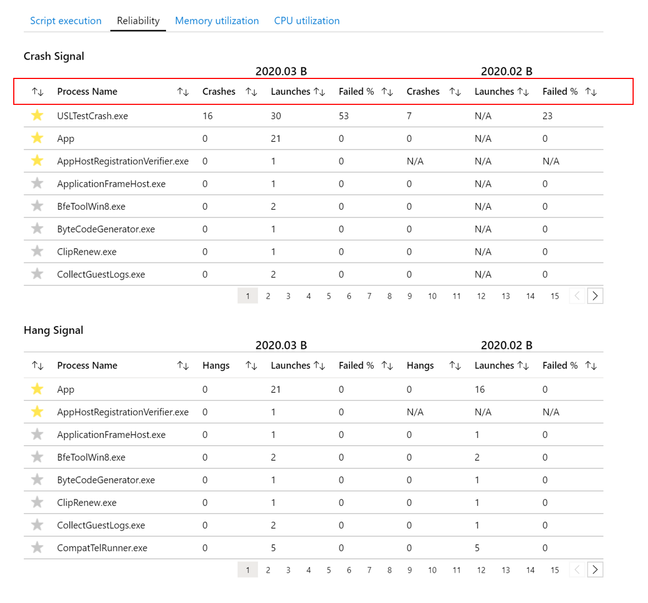
Task: Open page 10 of Crash Signal table
Action: coord(432,296)
